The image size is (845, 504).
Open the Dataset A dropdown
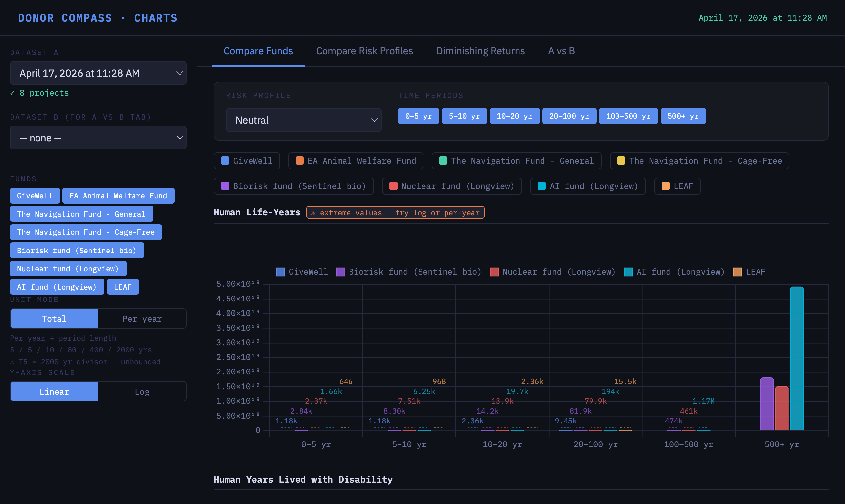pyautogui.click(x=98, y=73)
